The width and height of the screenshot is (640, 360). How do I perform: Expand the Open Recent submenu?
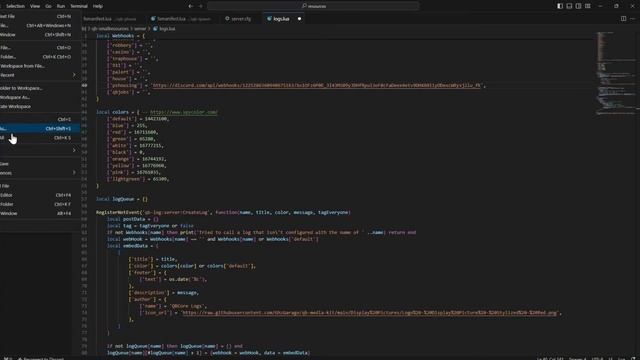point(39,75)
